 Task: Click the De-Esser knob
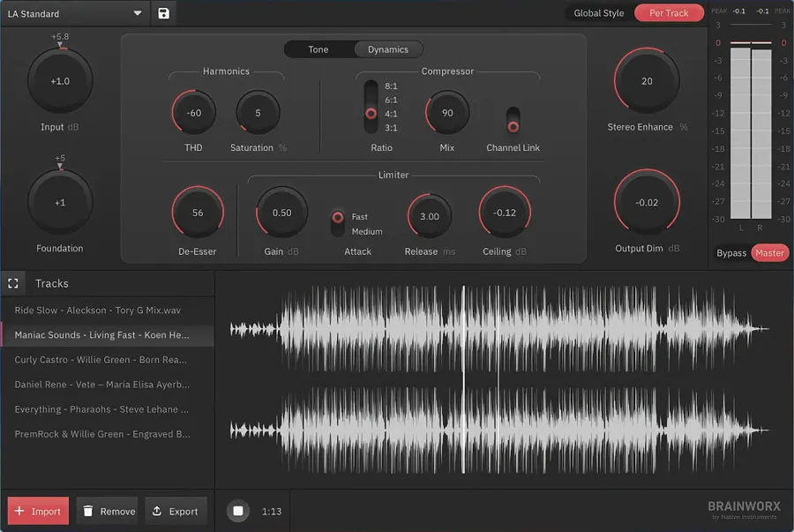tap(198, 213)
